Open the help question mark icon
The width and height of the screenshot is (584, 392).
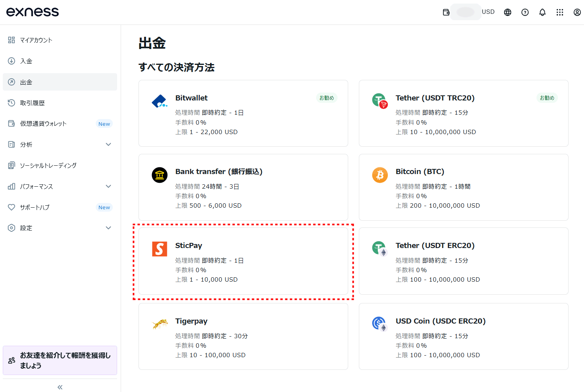tap(525, 12)
